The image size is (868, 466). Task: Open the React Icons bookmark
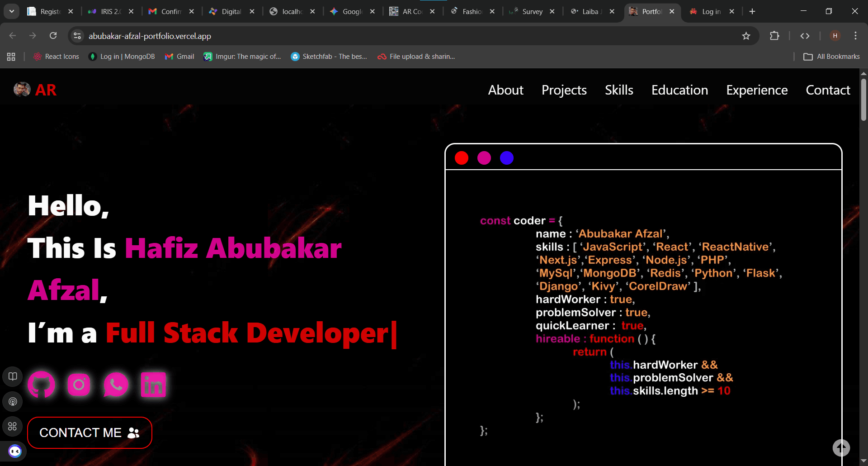(x=57, y=57)
